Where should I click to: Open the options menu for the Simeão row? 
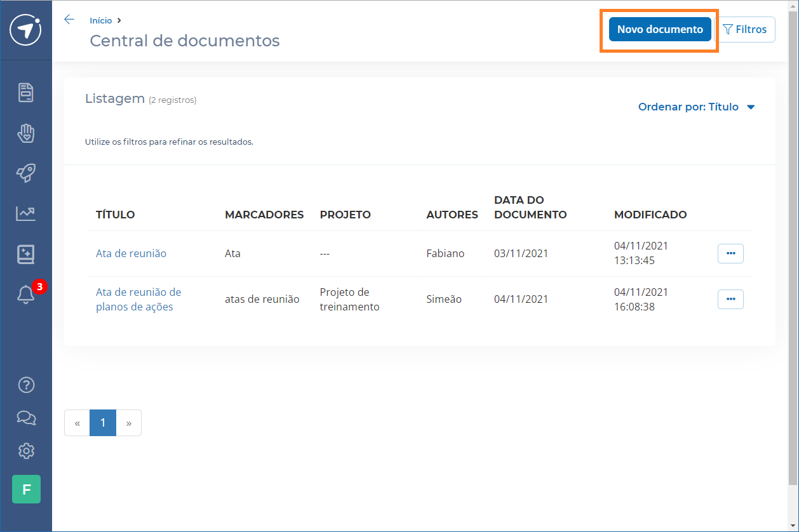[x=730, y=299]
